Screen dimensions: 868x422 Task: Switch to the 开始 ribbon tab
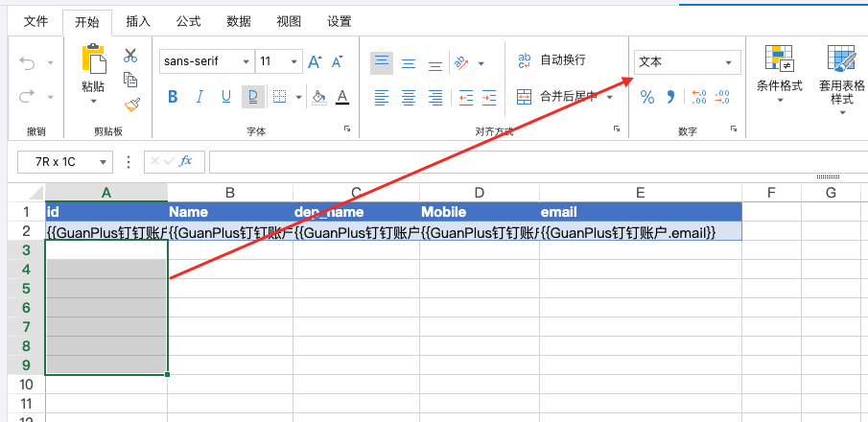click(87, 22)
